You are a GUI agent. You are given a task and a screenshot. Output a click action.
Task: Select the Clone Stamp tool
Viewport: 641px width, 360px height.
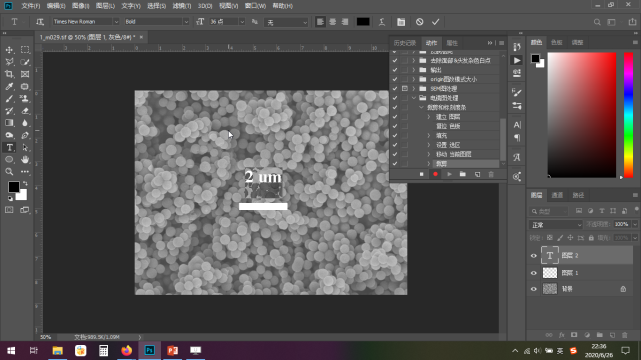(x=25, y=99)
